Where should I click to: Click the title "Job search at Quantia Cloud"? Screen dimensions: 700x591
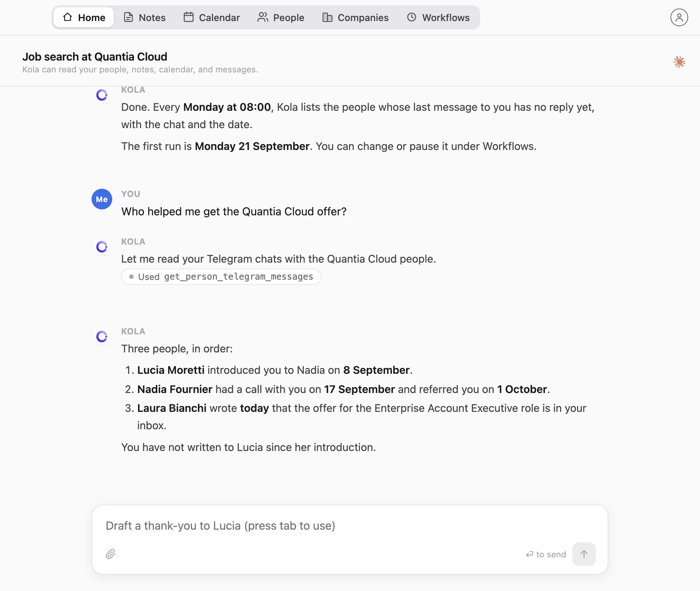[95, 57]
